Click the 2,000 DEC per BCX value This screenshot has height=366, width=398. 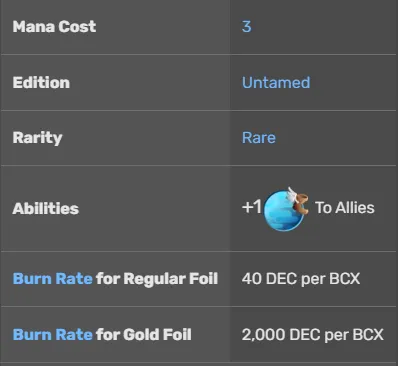click(x=313, y=335)
